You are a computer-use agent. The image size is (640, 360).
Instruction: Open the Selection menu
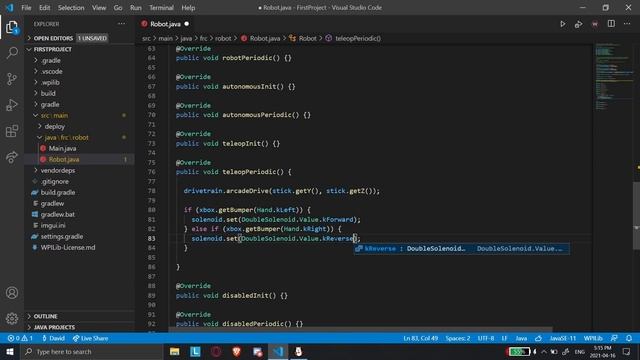(x=71, y=7)
